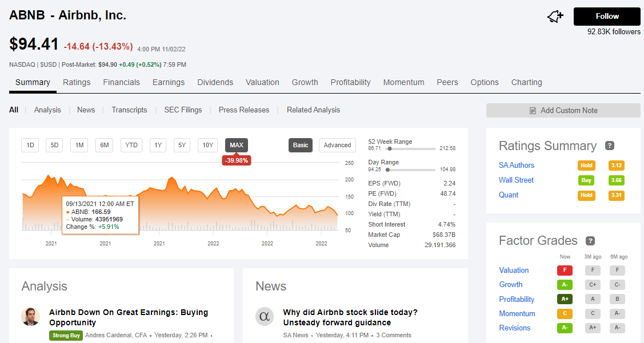Click the Andres Cardenal, CFA author name

116,336
